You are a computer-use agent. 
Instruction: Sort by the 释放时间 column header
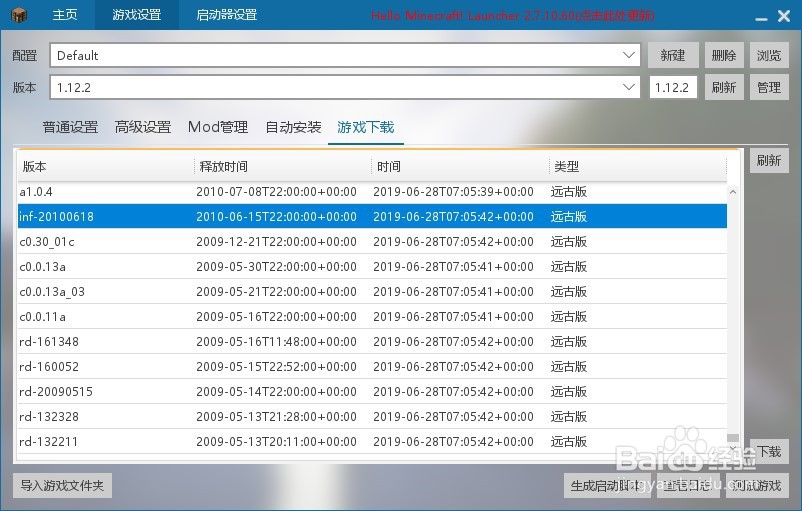283,166
